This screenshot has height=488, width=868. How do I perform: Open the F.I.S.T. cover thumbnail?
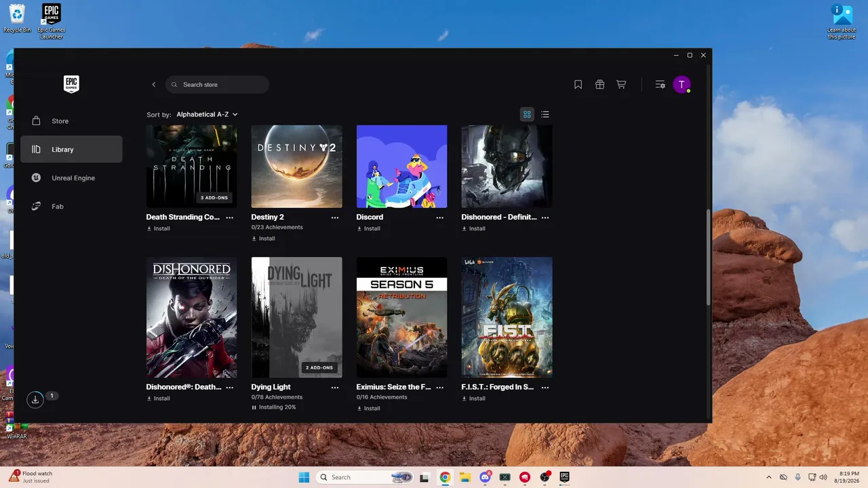click(507, 317)
